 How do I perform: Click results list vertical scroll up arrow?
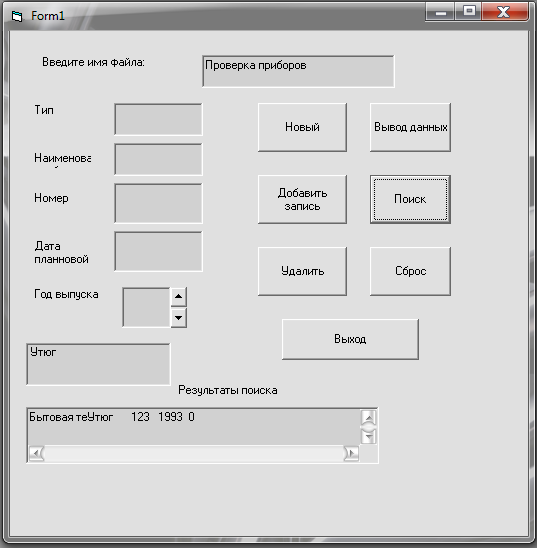369,417
